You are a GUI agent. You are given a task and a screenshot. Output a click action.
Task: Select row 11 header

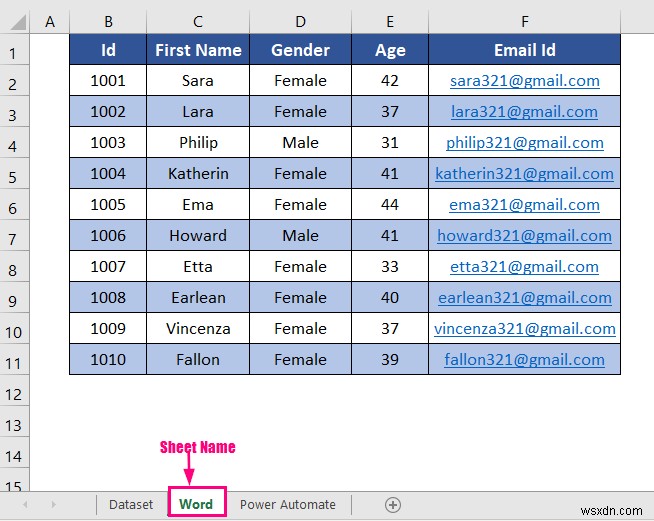click(x=14, y=360)
